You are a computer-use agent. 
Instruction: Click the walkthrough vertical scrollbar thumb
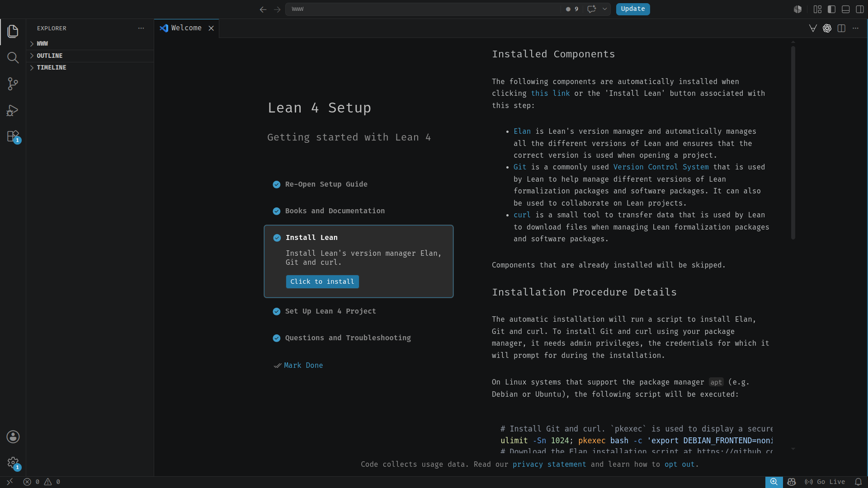(793, 142)
